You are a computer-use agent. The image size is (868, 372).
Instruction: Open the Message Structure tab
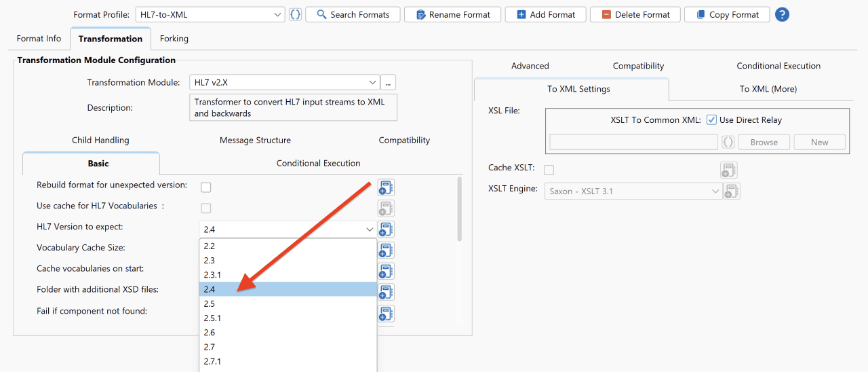click(255, 141)
